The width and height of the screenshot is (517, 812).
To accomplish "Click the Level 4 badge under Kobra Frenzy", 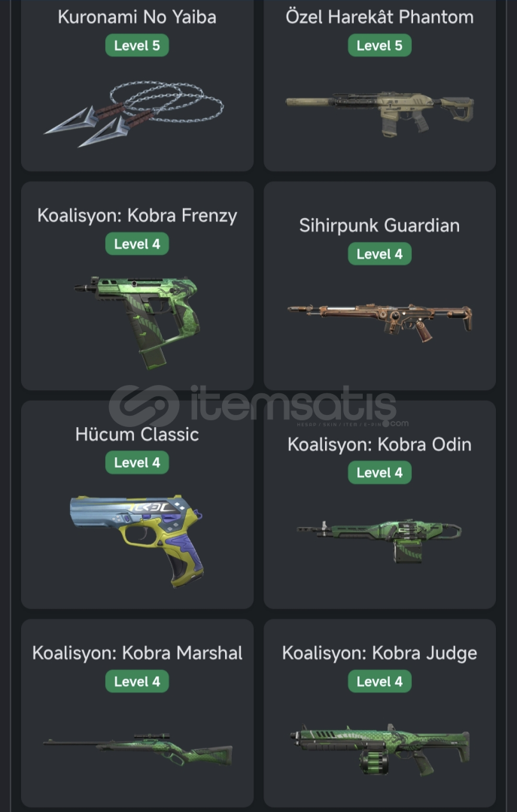I will pyautogui.click(x=137, y=244).
